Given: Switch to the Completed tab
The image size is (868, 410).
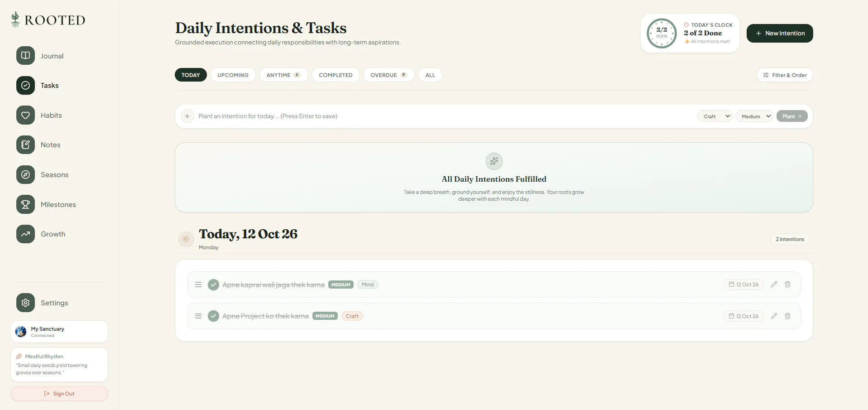Looking at the screenshot, I should (x=336, y=75).
